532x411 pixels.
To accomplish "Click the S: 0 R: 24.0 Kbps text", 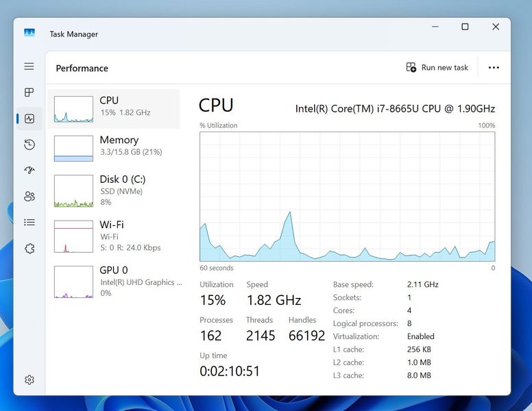I will point(130,247).
